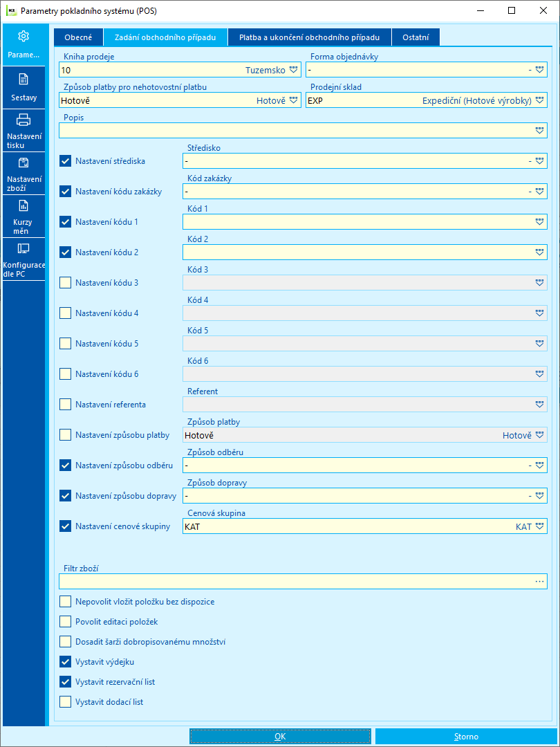Image resolution: width=560 pixels, height=747 pixels.
Task: Check Vystavit dodací list
Action: point(65,702)
